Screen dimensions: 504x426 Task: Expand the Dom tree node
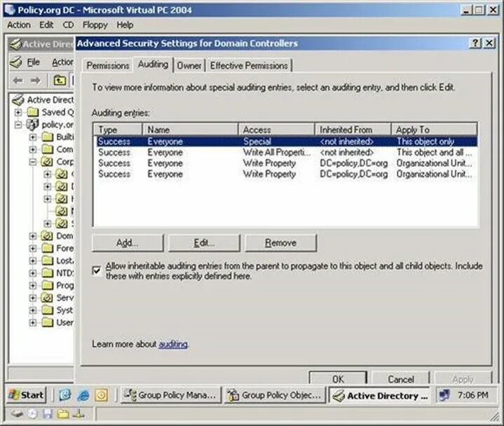tap(33, 236)
